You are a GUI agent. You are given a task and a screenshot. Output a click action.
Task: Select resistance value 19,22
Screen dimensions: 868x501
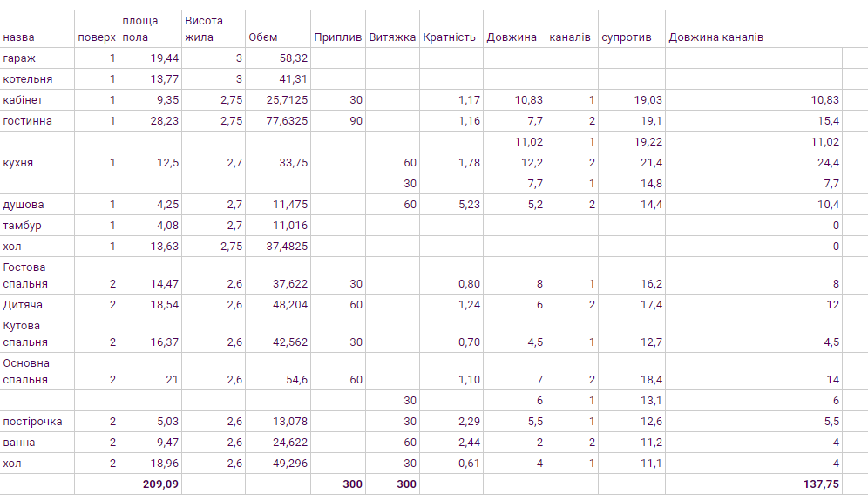click(x=632, y=142)
